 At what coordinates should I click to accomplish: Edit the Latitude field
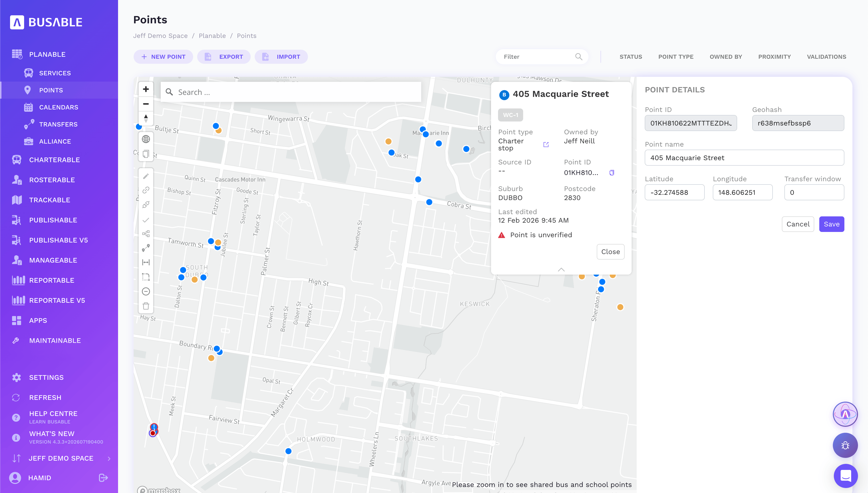pyautogui.click(x=675, y=192)
